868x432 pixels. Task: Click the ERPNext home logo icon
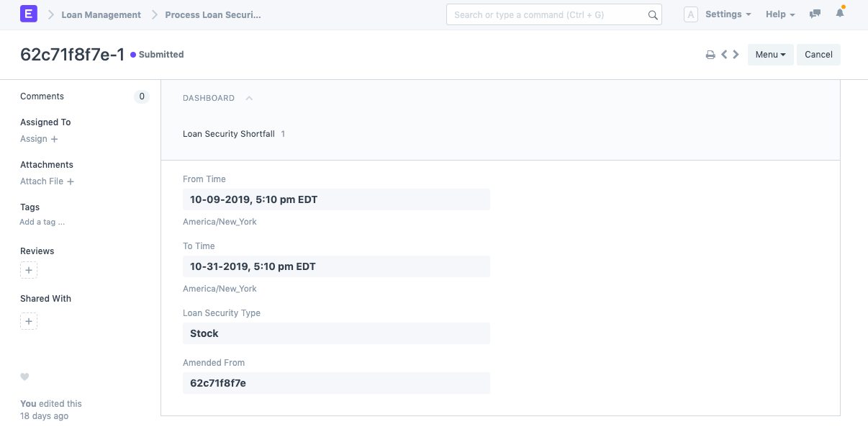click(x=29, y=14)
